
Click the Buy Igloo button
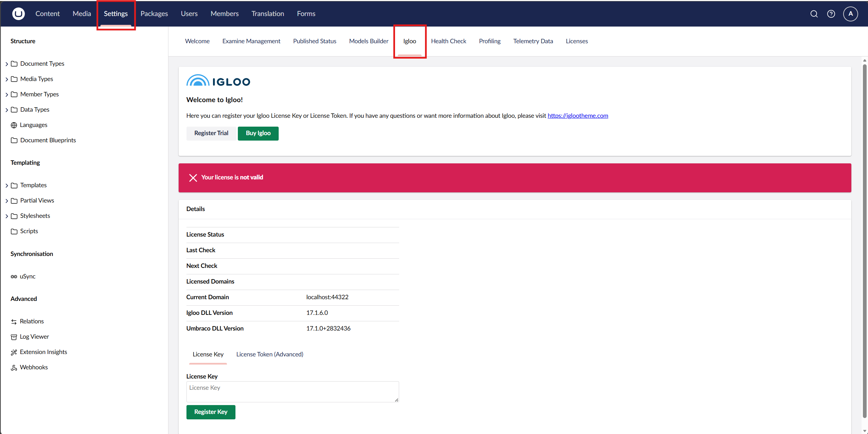coord(258,133)
